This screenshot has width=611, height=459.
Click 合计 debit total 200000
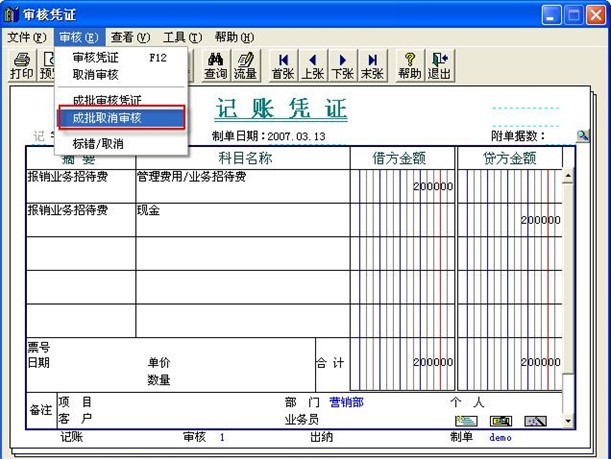433,362
